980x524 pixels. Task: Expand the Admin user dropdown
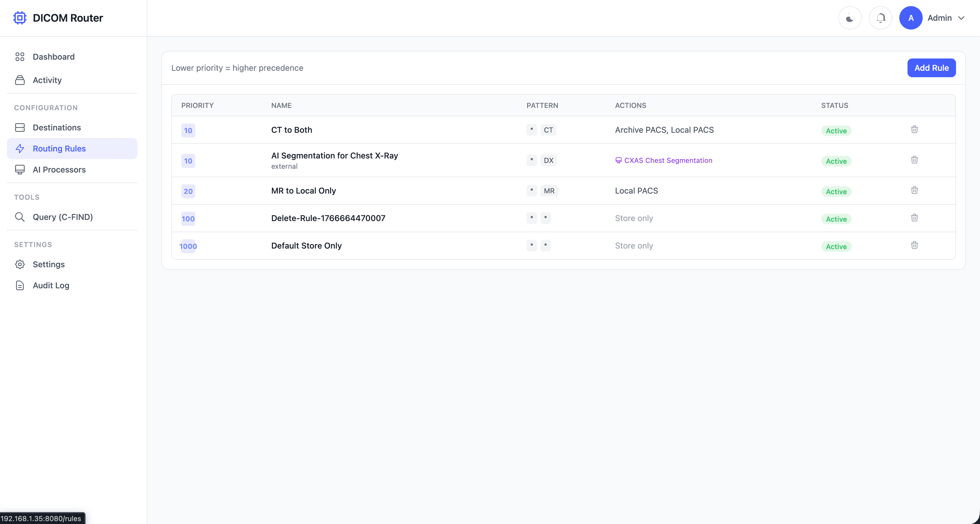coord(961,18)
